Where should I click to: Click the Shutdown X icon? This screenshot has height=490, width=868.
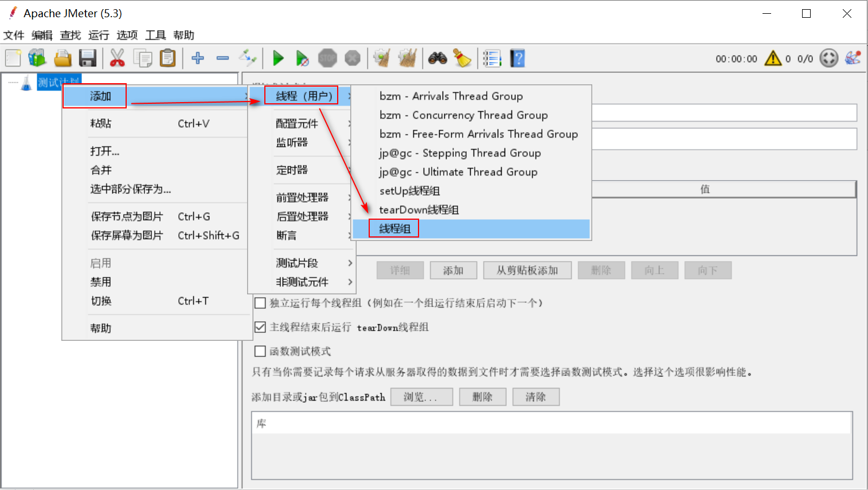pyautogui.click(x=353, y=58)
